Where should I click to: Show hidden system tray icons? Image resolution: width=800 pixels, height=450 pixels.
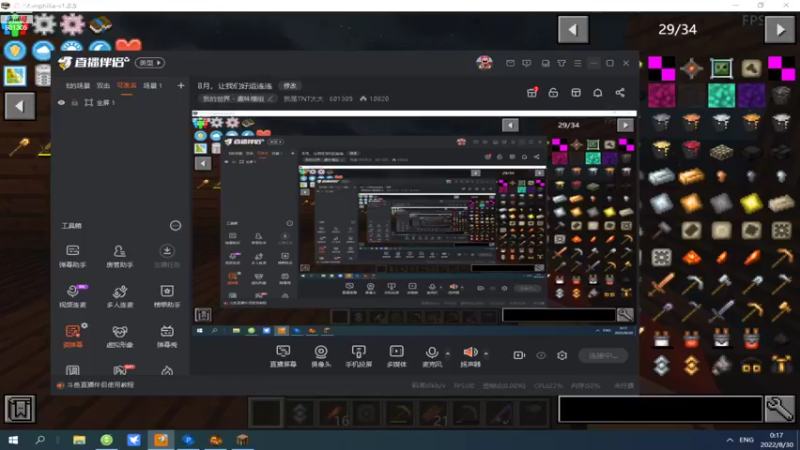tap(730, 439)
